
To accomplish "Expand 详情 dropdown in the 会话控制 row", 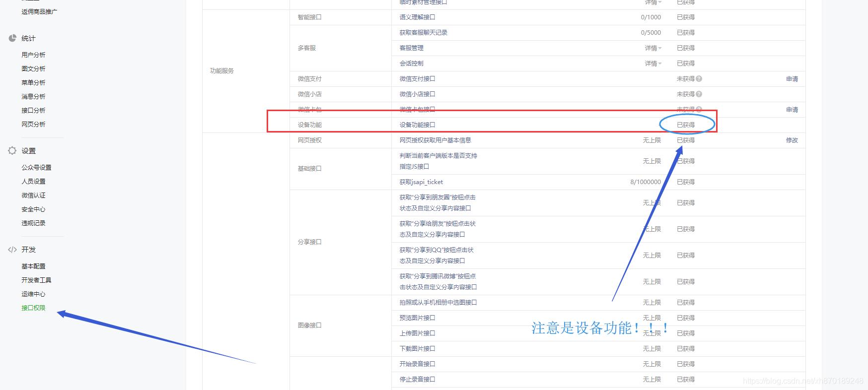I will [653, 64].
